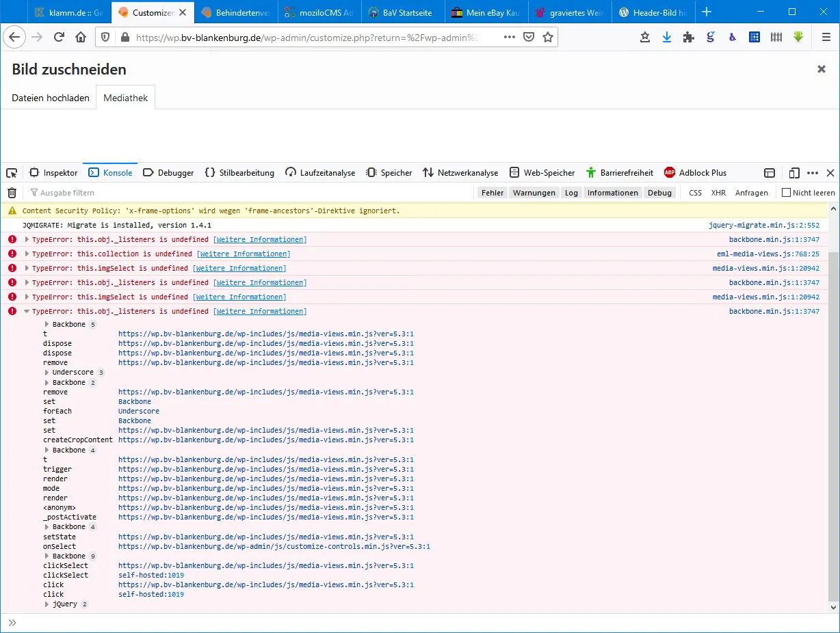Click the browser URL address field
This screenshot has height=633, width=840.
pyautogui.click(x=304, y=38)
